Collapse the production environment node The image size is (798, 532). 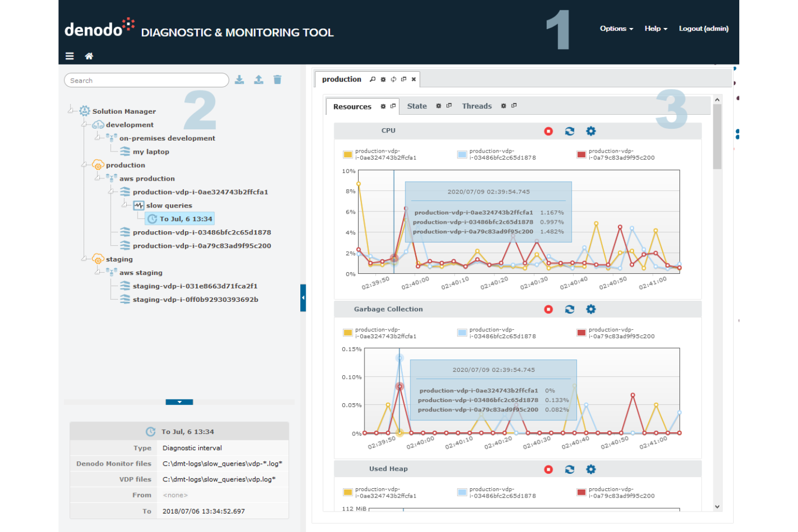pos(85,164)
